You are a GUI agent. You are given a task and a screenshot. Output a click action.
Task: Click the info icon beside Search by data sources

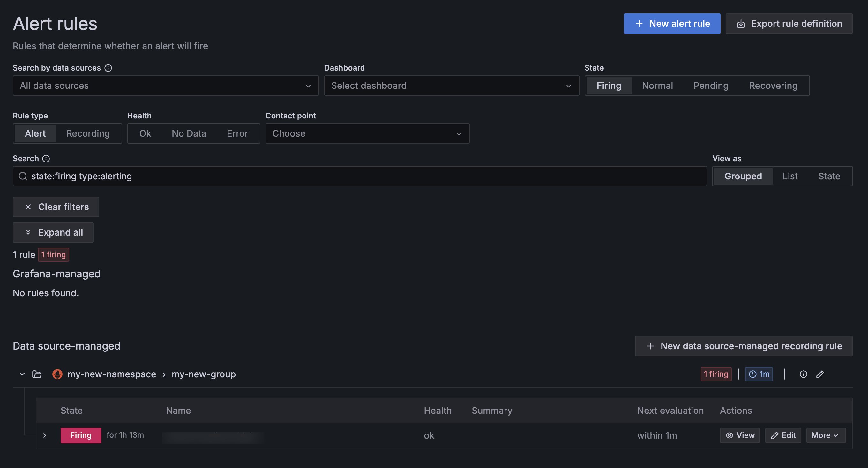(x=108, y=68)
